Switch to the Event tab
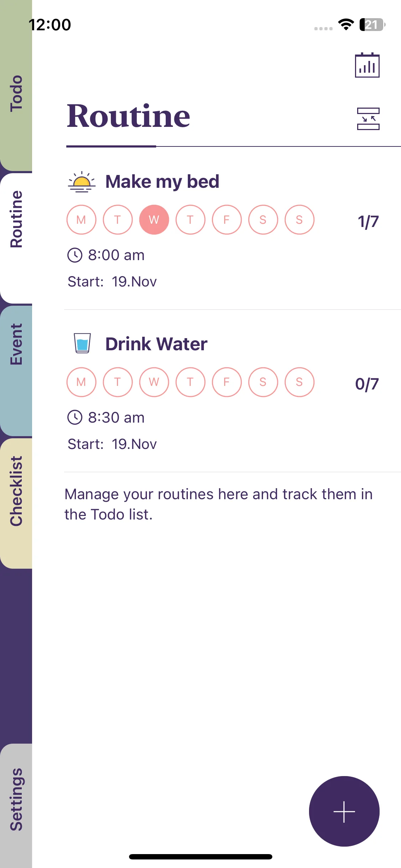The height and width of the screenshot is (868, 401). click(16, 344)
